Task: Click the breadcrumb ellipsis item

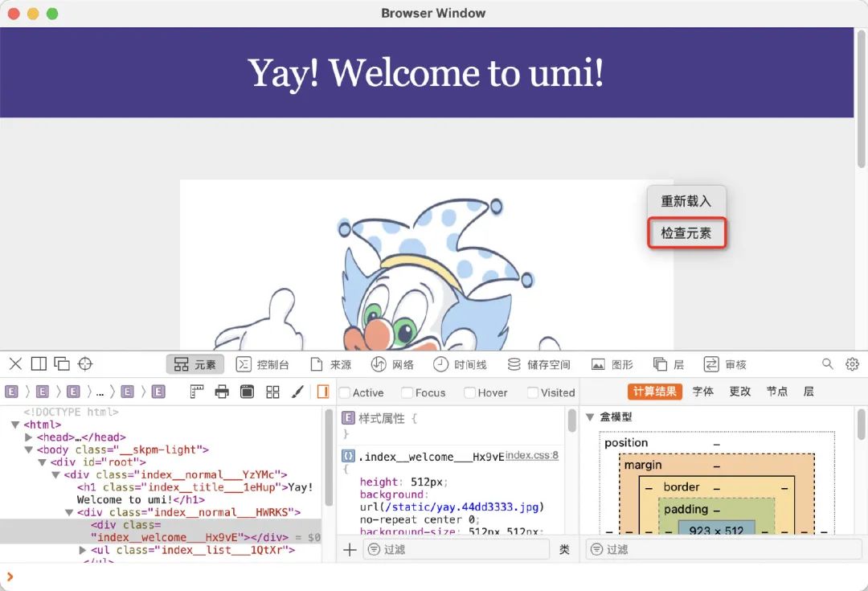Action: click(100, 392)
